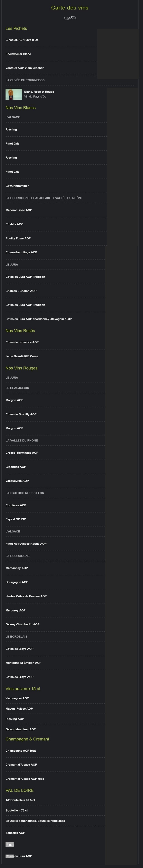This screenshot has height=868, width=143.
Task: Select the Gigondas AOP red wine
Action: (x=16, y=467)
